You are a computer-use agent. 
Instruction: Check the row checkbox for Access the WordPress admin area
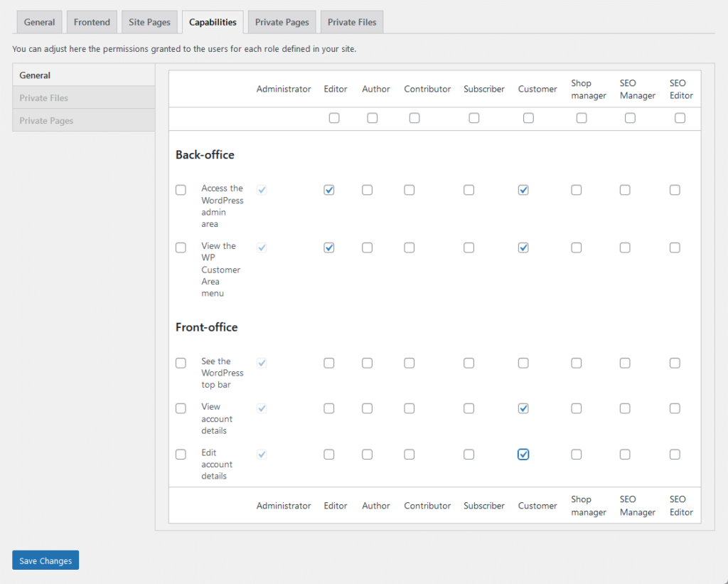tap(181, 190)
